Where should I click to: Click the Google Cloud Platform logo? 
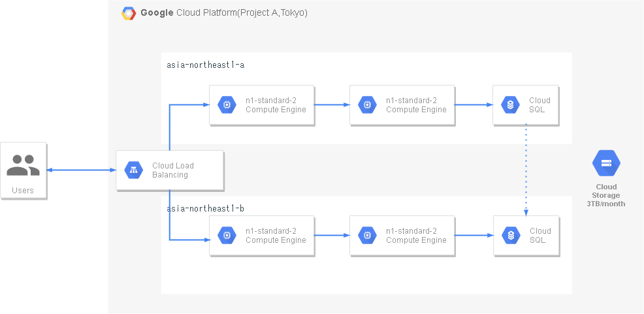tap(129, 13)
